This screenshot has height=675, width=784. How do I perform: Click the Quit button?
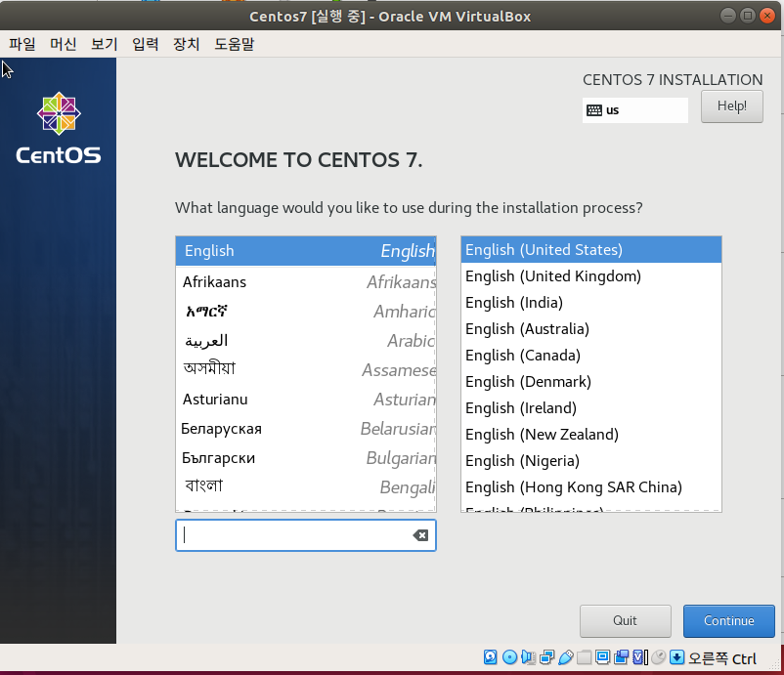click(x=625, y=621)
